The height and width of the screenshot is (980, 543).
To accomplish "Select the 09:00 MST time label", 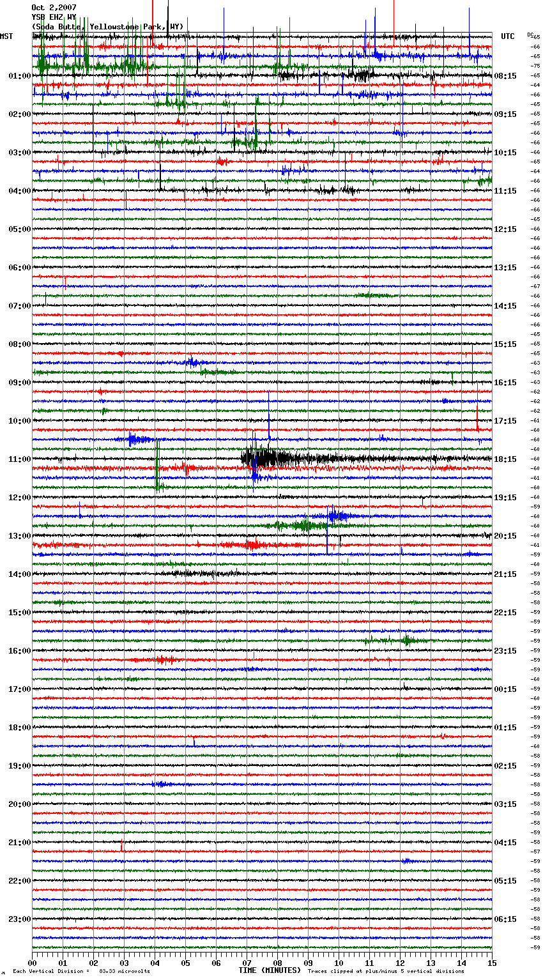I will 20,383.
